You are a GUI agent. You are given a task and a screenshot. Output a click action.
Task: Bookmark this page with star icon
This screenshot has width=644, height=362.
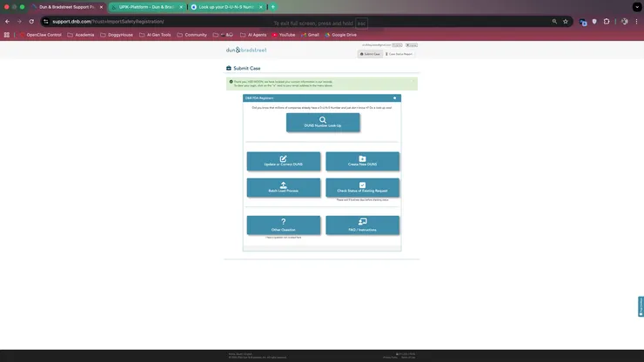[x=565, y=21]
